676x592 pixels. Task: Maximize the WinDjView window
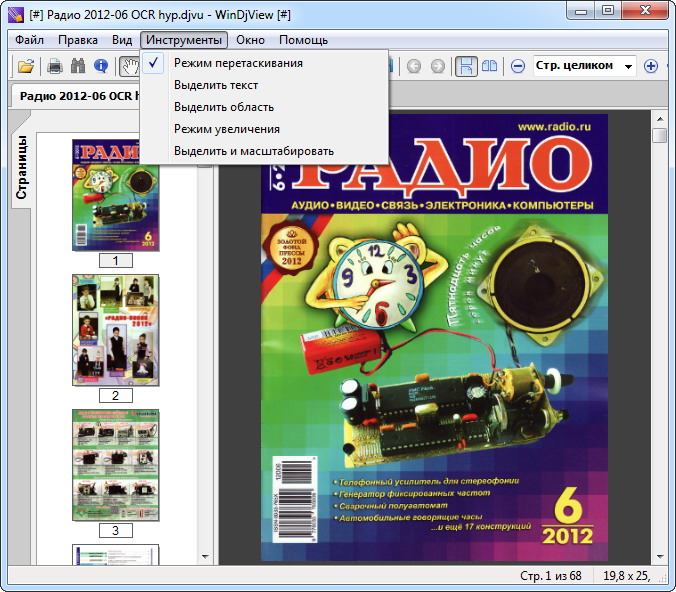pos(608,11)
